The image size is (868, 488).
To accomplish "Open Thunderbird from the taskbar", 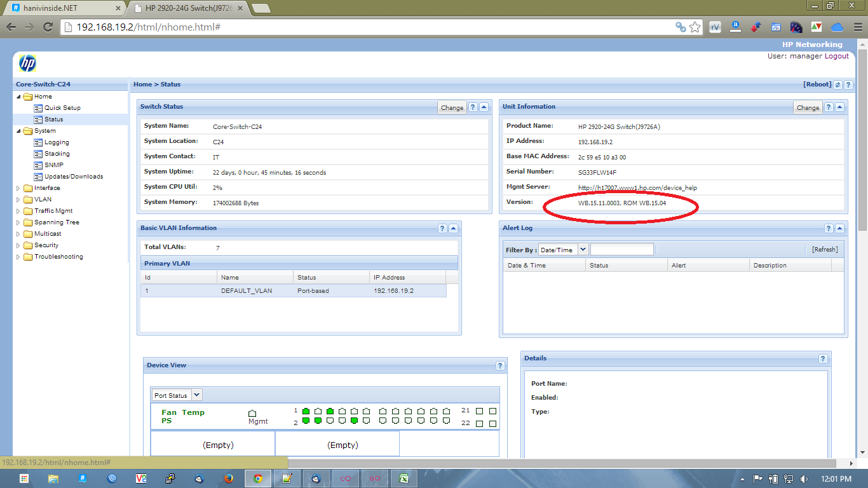I will point(198,477).
